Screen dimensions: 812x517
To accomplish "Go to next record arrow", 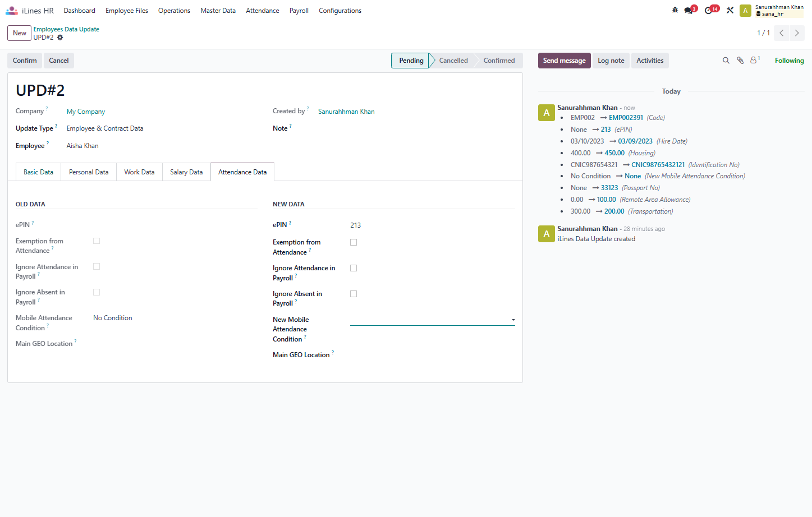I will click(797, 33).
